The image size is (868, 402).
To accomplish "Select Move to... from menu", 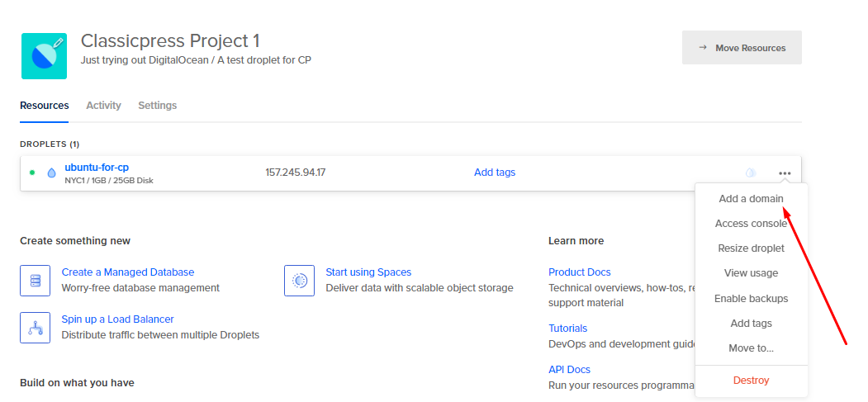I will pos(752,348).
